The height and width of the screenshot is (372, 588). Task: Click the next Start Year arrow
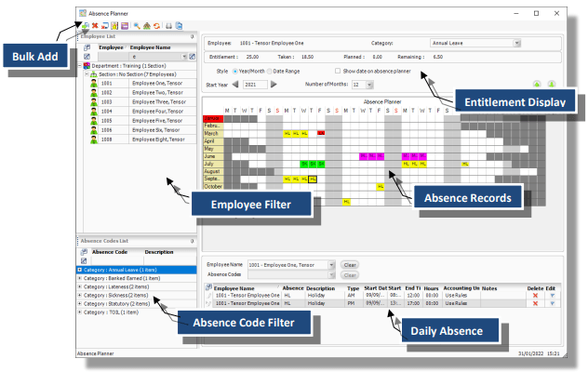[x=273, y=85]
